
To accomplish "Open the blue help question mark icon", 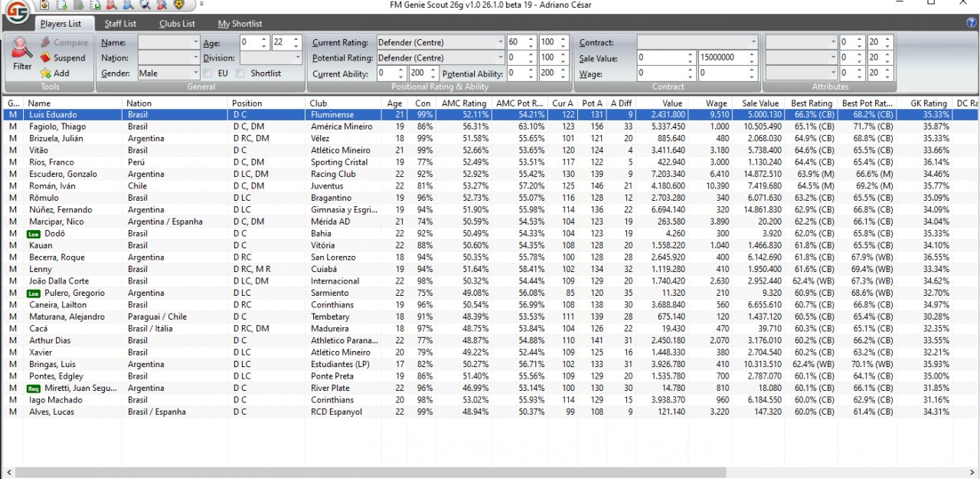I will 972,23.
